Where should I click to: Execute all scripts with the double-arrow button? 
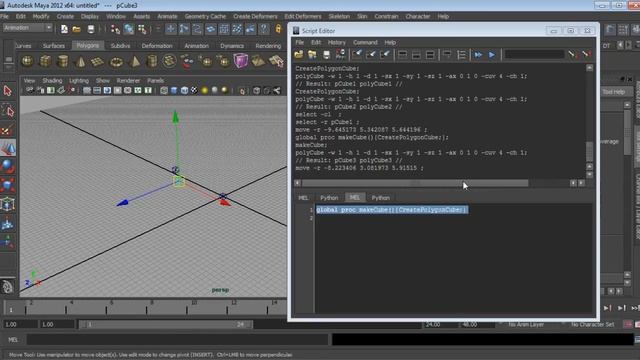pos(478,55)
